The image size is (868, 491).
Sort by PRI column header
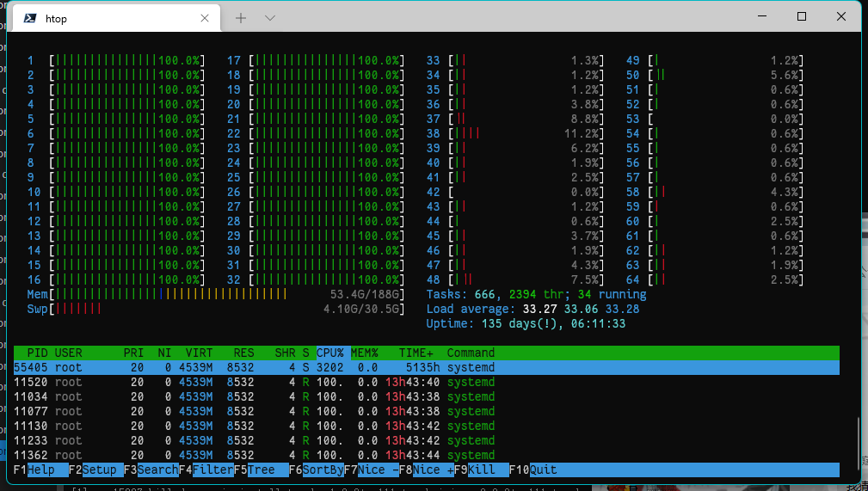(x=133, y=353)
